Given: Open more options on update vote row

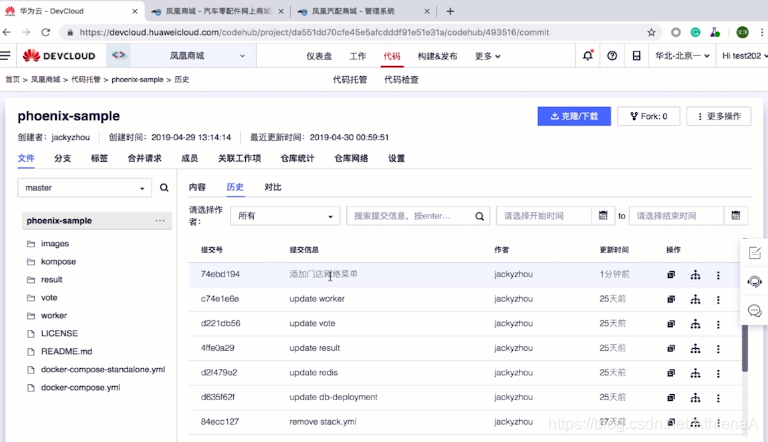Looking at the screenshot, I should coord(718,324).
